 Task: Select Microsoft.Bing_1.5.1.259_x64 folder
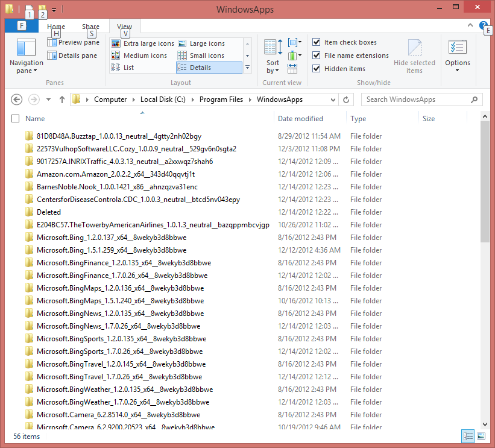112,250
